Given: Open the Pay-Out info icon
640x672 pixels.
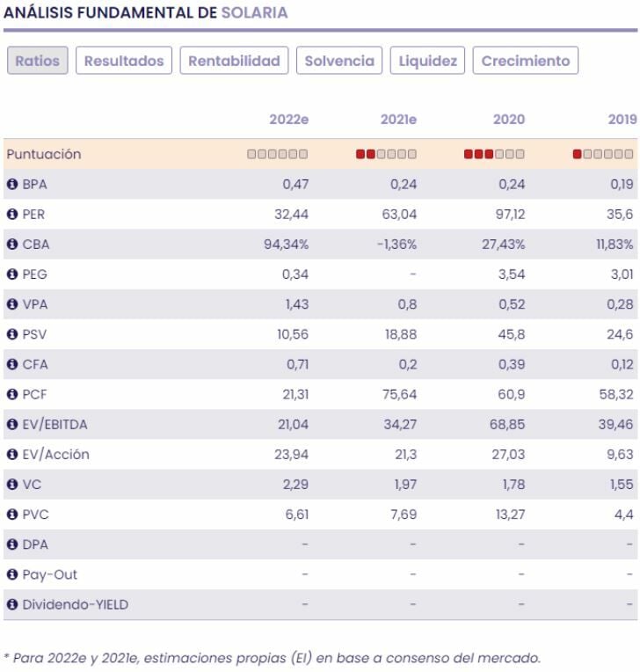Looking at the screenshot, I should 12,574.
